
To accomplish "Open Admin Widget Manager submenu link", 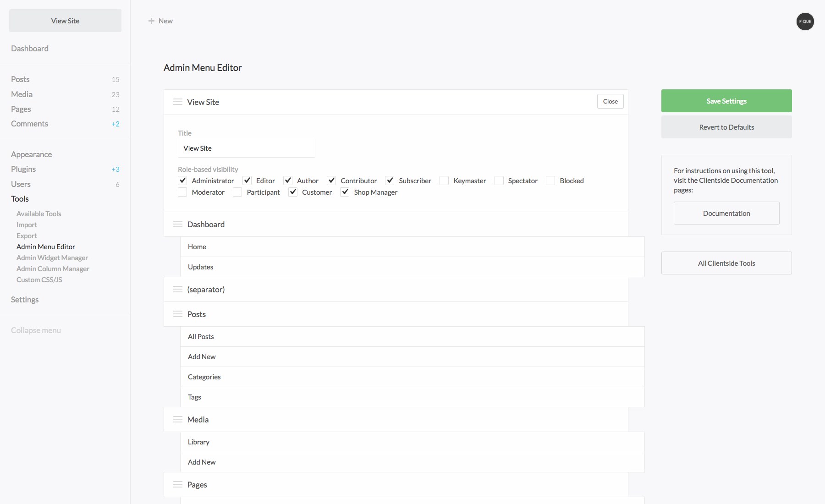I will point(52,257).
